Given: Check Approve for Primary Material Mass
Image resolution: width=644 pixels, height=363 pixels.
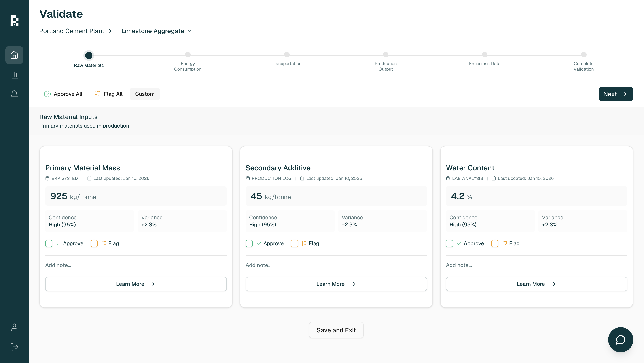Looking at the screenshot, I should (49, 243).
